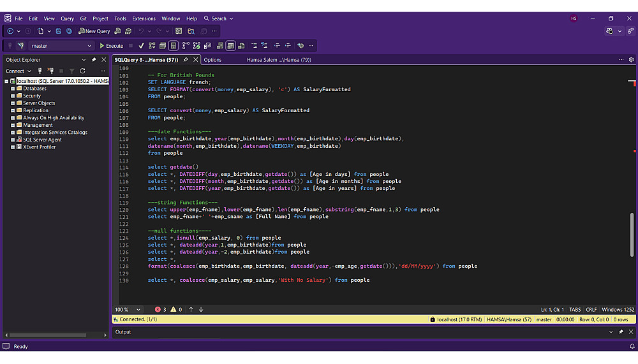Viewport: 638px width, 364px height.
Task: Go to previous issue up arrow
Action: pyautogui.click(x=191, y=310)
